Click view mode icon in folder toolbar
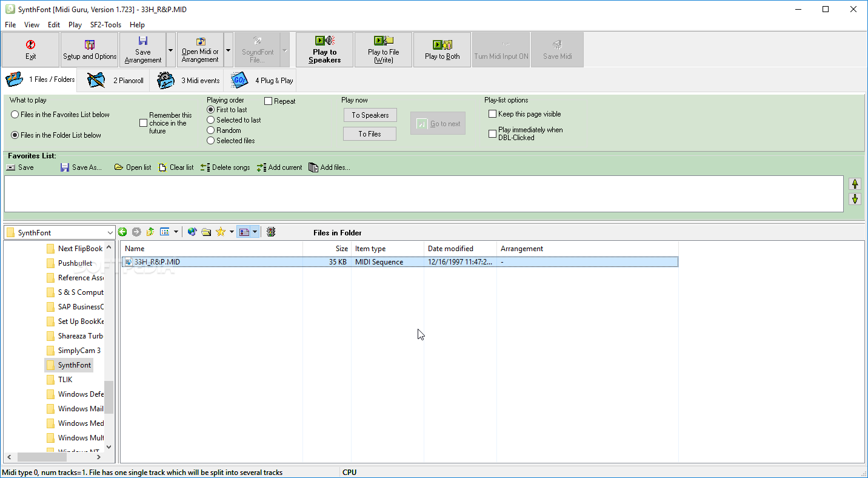The image size is (868, 478). coord(164,232)
